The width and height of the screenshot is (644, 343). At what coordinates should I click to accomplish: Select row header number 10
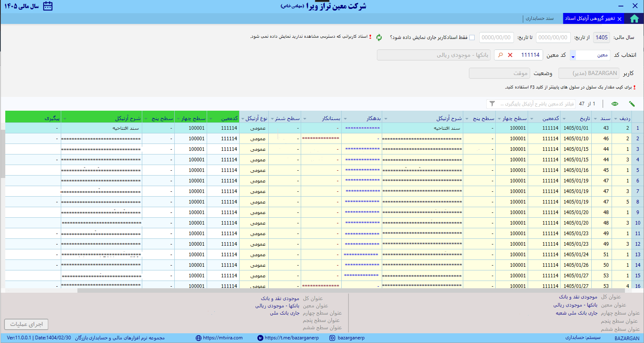coord(638,223)
